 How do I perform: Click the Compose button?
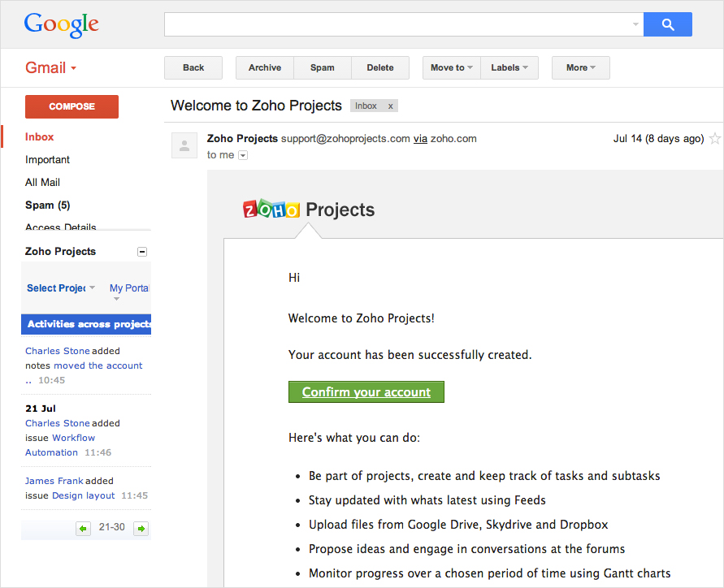[72, 106]
